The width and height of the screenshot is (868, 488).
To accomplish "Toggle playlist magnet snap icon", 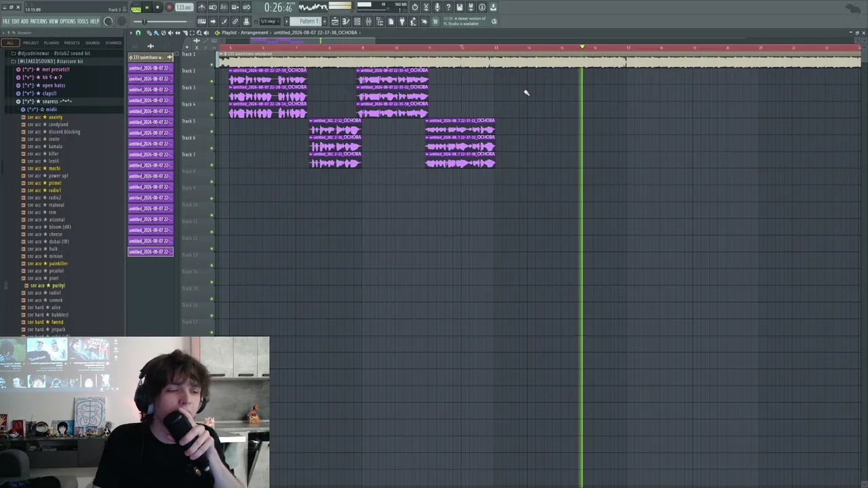I will pos(138,33).
